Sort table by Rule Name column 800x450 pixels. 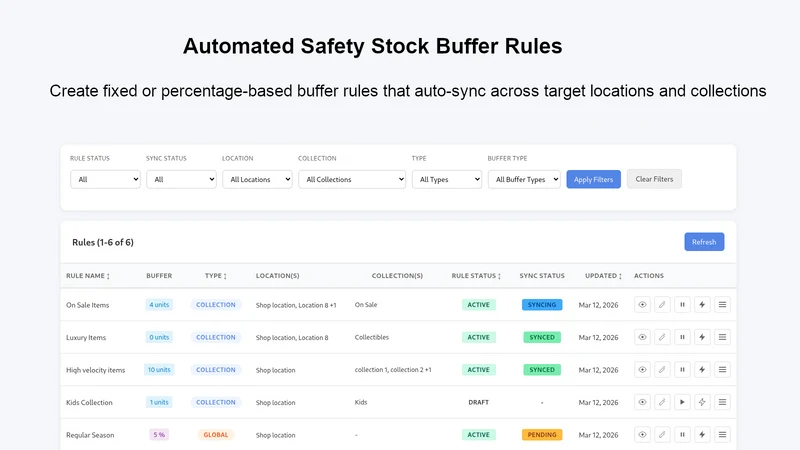[x=88, y=276]
